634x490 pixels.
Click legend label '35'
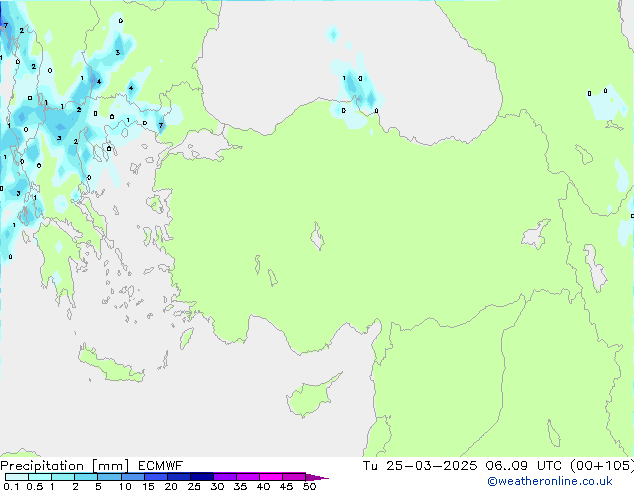click(240, 486)
